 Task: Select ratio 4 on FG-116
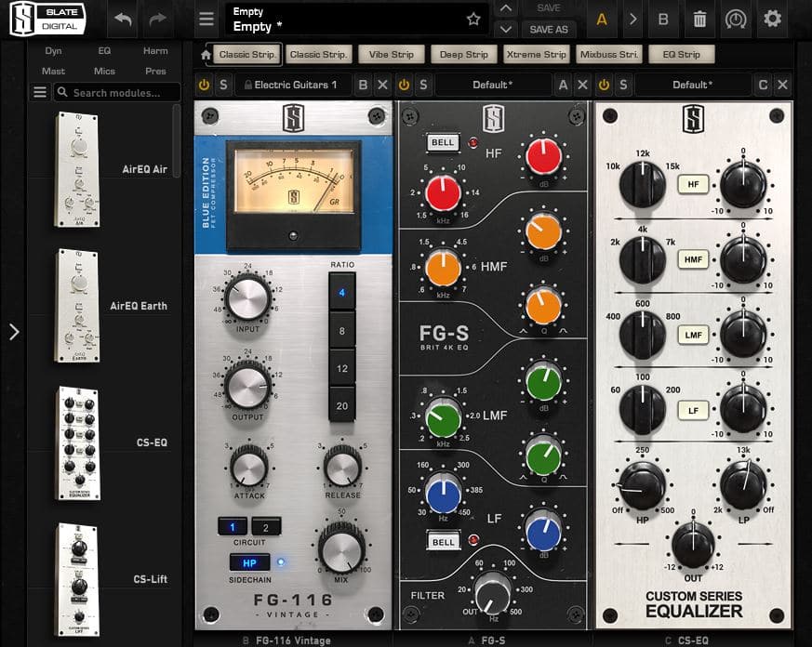pos(341,293)
